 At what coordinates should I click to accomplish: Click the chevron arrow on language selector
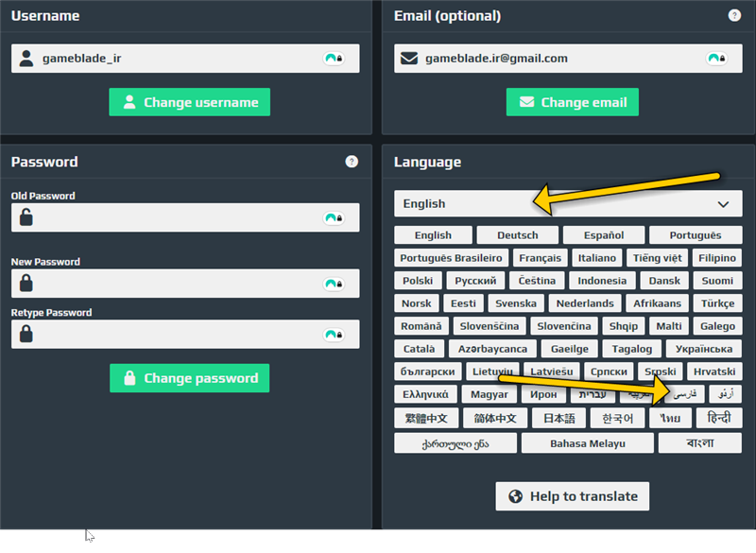pyautogui.click(x=724, y=204)
